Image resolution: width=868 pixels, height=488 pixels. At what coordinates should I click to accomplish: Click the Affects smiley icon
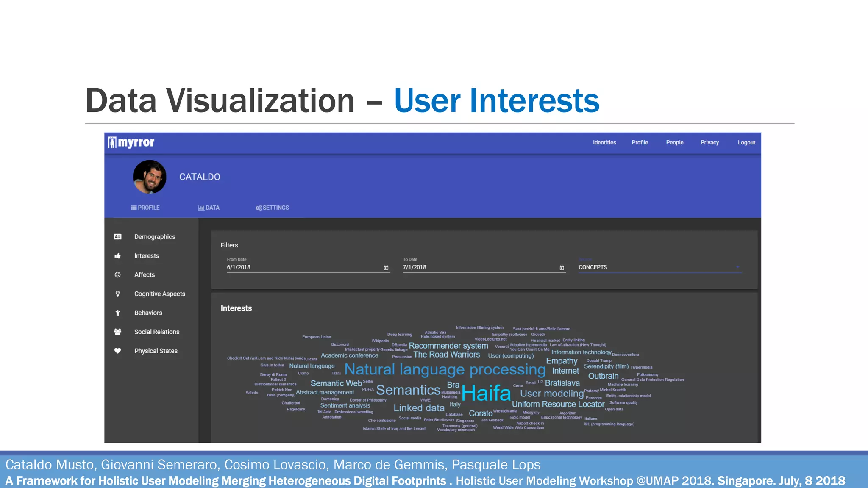(x=118, y=275)
